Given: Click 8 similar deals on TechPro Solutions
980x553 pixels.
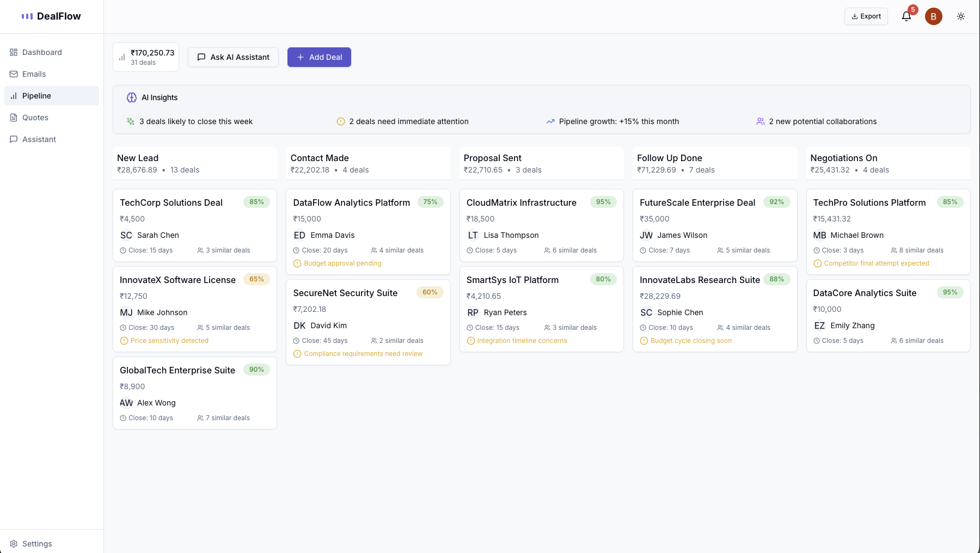Looking at the screenshot, I should click(x=917, y=250).
